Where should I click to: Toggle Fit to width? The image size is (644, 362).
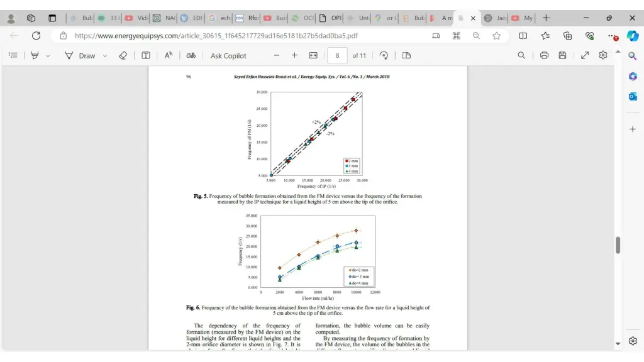[313, 55]
